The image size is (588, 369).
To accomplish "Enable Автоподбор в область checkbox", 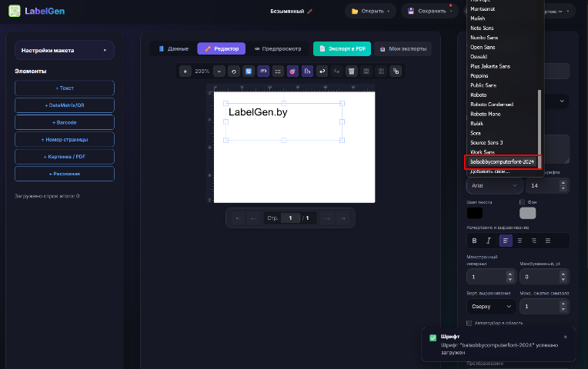I will point(469,323).
